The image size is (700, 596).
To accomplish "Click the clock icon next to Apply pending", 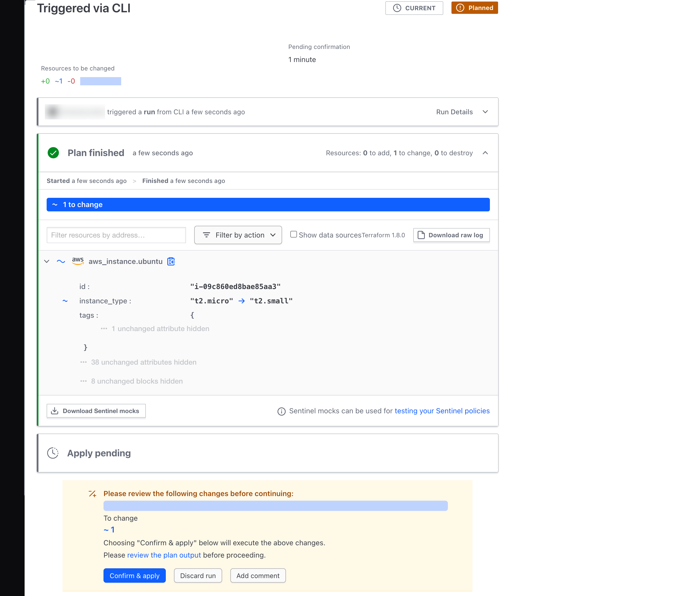I will (53, 453).
